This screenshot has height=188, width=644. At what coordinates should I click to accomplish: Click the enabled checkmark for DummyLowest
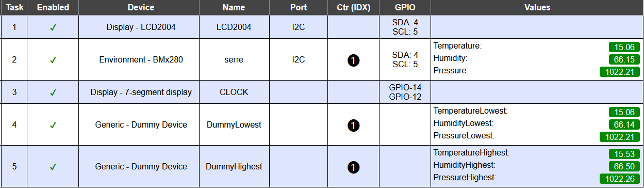53,125
